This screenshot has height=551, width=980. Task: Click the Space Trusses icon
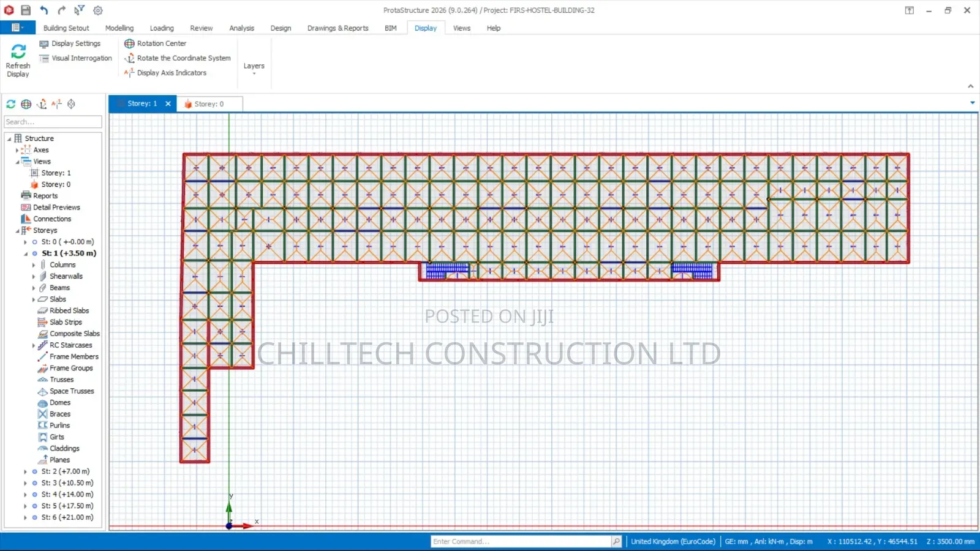click(x=42, y=391)
